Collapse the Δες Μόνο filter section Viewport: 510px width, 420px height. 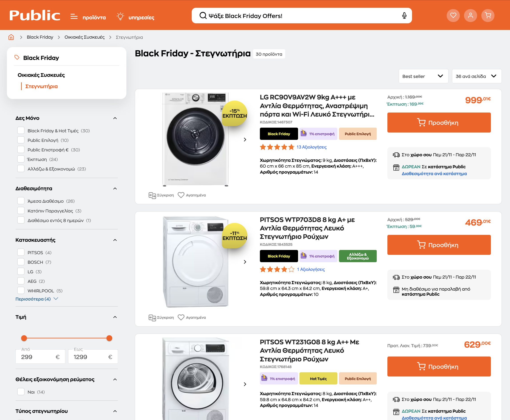click(x=115, y=118)
